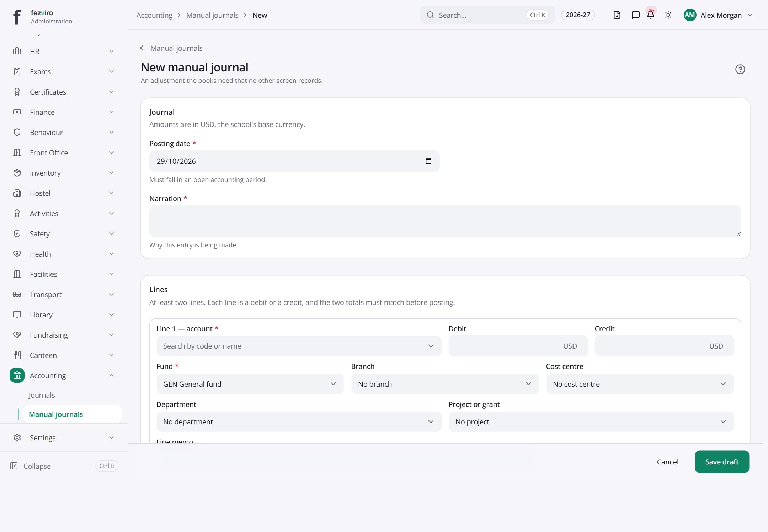The height and width of the screenshot is (532, 768).
Task: Open the Project or grant dropdown
Action: [591, 422]
